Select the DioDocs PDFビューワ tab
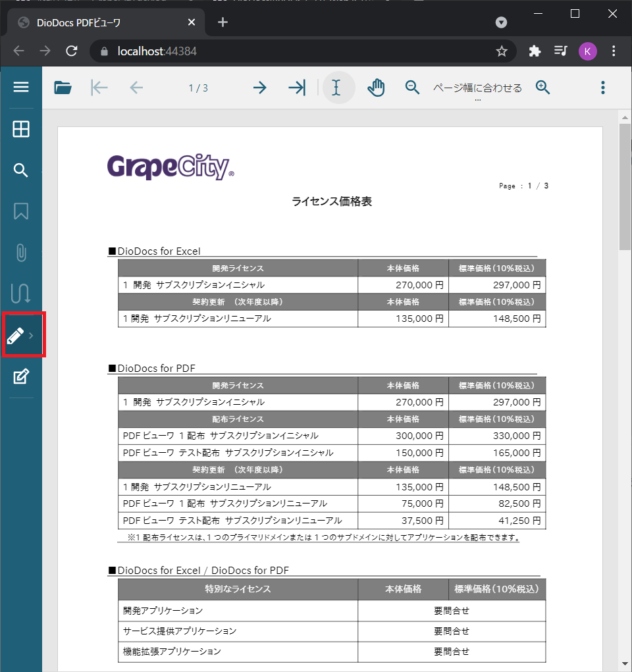The height and width of the screenshot is (672, 632). pos(107,22)
